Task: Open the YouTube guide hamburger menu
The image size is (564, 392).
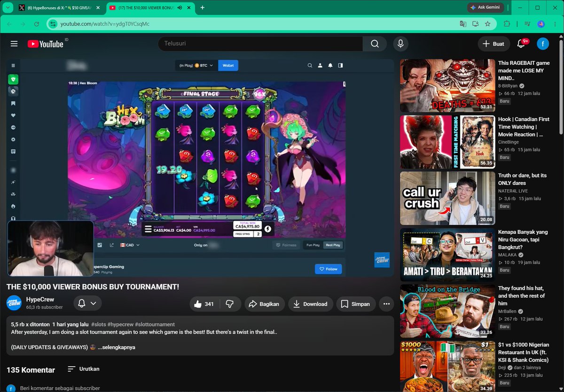Action: [x=14, y=44]
